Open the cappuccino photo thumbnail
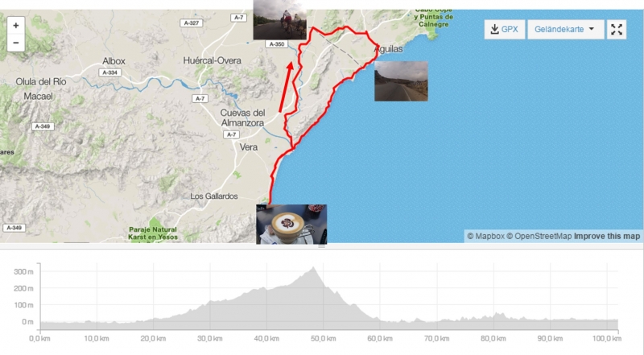This screenshot has height=355, width=644. [291, 224]
